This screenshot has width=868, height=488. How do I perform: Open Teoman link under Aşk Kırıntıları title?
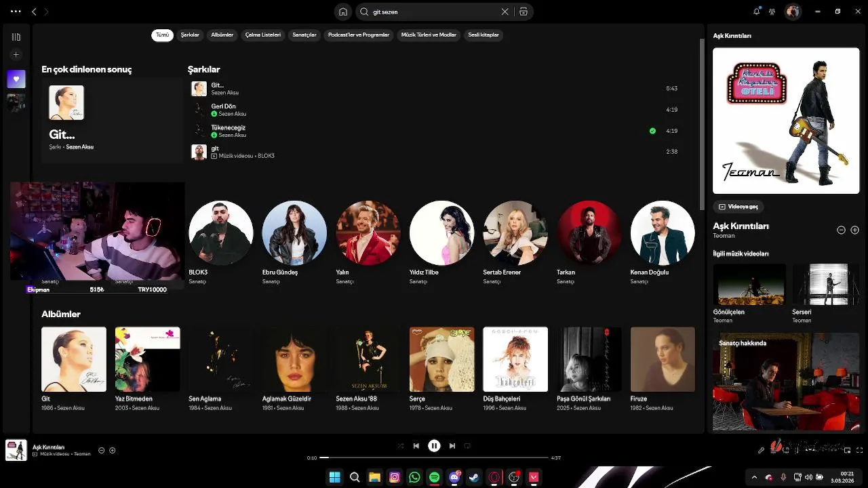[x=724, y=236]
